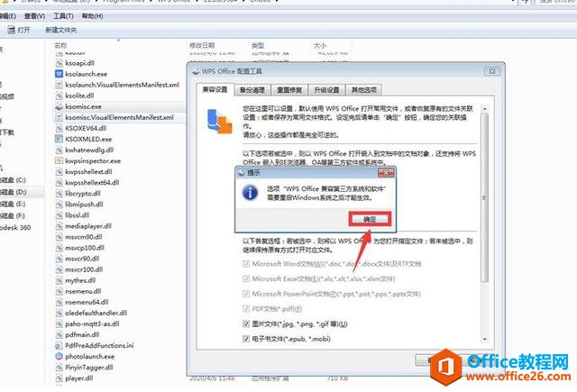Open the 工具(T) menu in Explorer

coord(63,16)
